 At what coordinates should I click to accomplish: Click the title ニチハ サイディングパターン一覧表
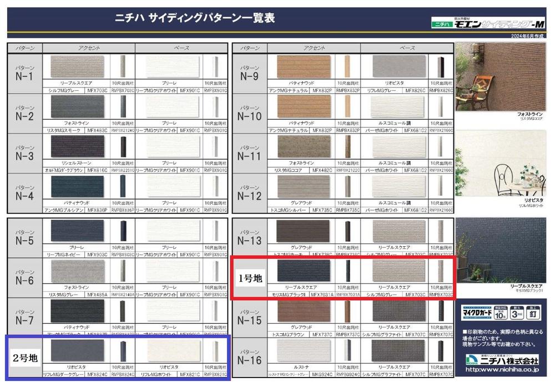pyautogui.click(x=195, y=18)
